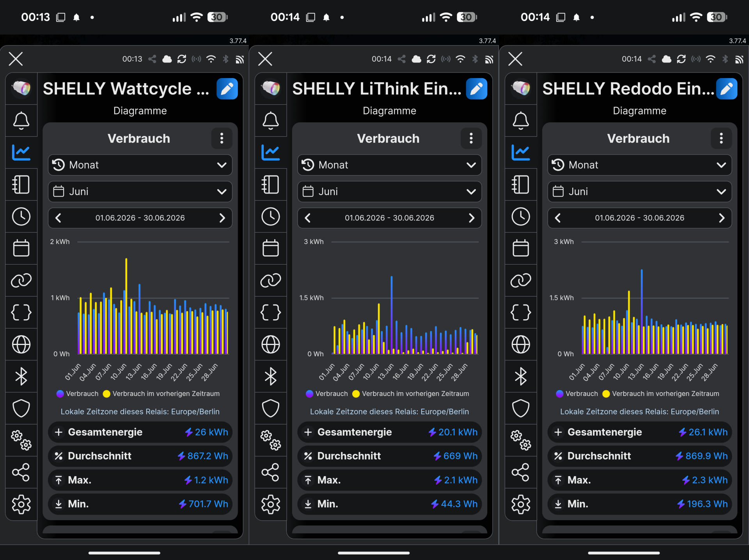Open Bluetooth settings in Redodo sidebar
Image resolution: width=749 pixels, height=560 pixels.
tap(521, 376)
